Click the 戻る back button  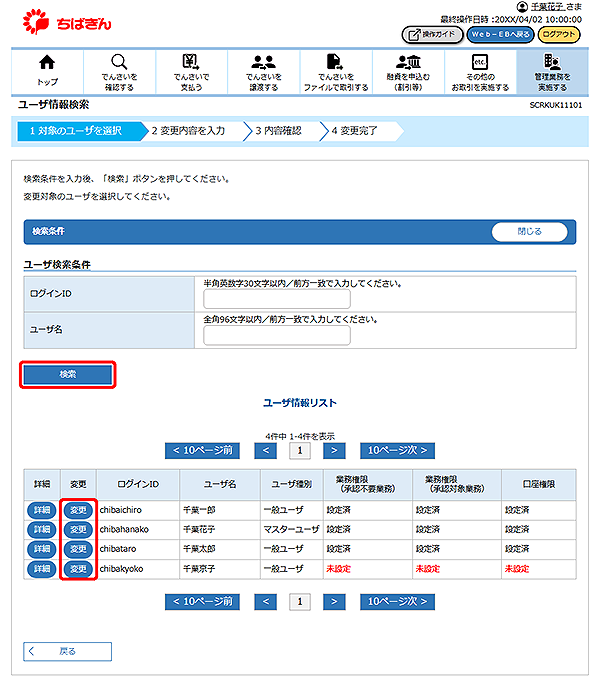point(67,652)
